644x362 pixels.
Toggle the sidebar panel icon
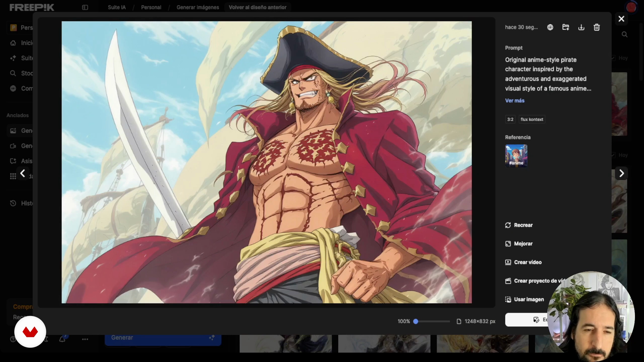[x=85, y=7]
